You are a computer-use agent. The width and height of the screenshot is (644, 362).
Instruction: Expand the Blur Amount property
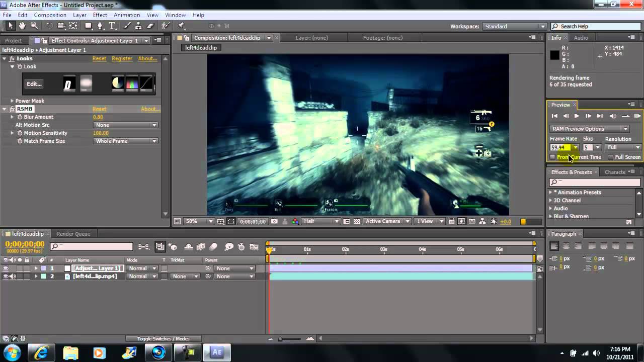click(x=13, y=117)
